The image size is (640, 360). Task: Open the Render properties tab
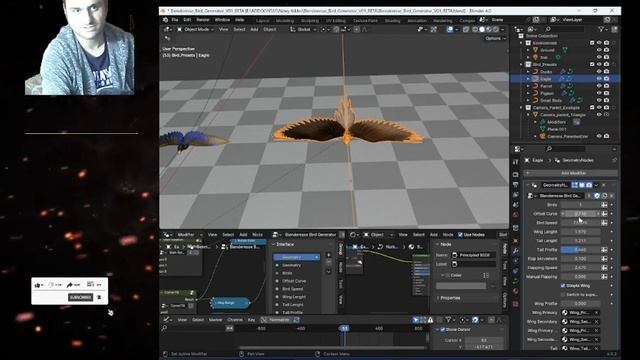pos(516,175)
